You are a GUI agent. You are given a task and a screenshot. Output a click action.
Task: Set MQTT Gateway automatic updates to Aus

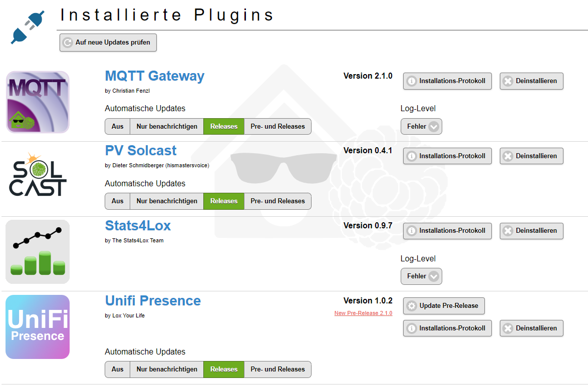[118, 127]
